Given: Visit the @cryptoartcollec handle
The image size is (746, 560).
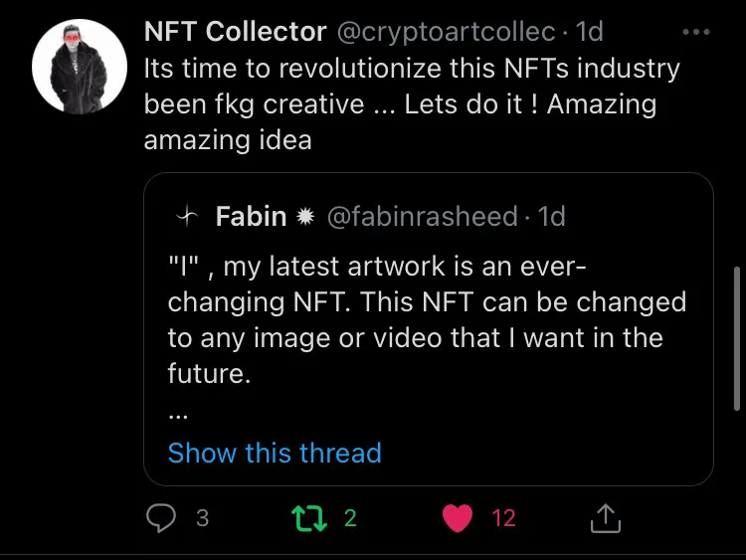Looking at the screenshot, I should tap(446, 32).
